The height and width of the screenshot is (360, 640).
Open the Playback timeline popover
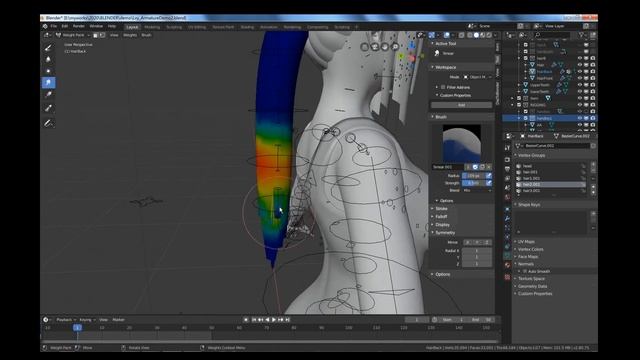pos(65,320)
